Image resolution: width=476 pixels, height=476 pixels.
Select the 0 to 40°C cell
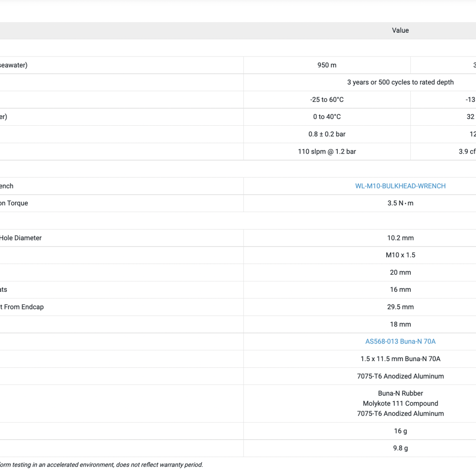pos(326,117)
